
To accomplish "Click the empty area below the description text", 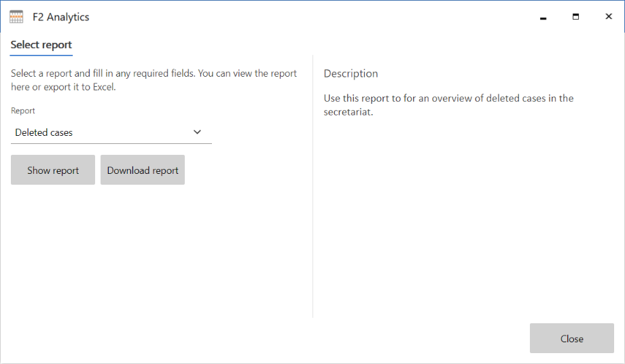I will (462, 217).
